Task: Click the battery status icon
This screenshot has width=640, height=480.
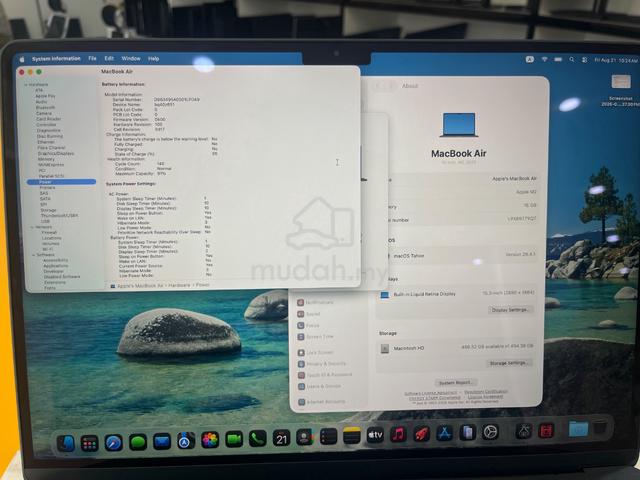Action: (558, 60)
